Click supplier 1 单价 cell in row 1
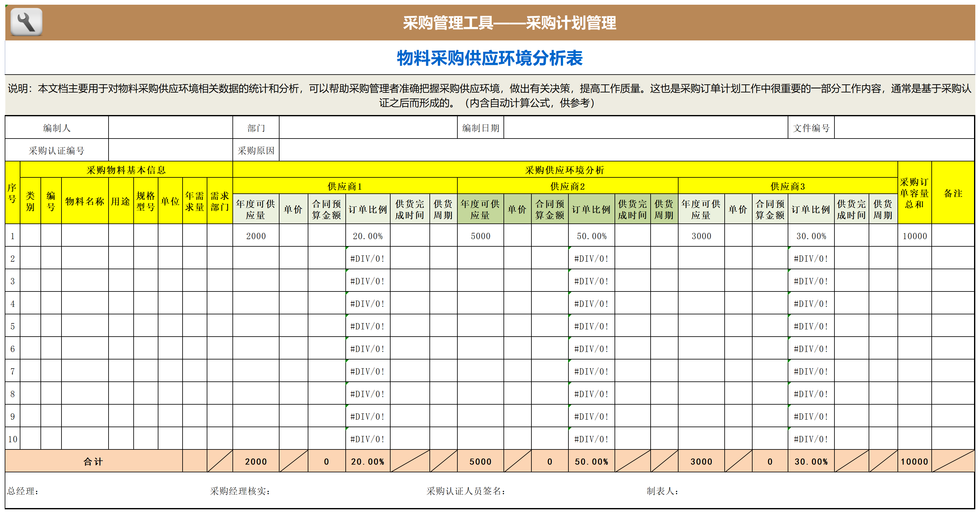Image resolution: width=980 pixels, height=514 pixels. [x=293, y=236]
